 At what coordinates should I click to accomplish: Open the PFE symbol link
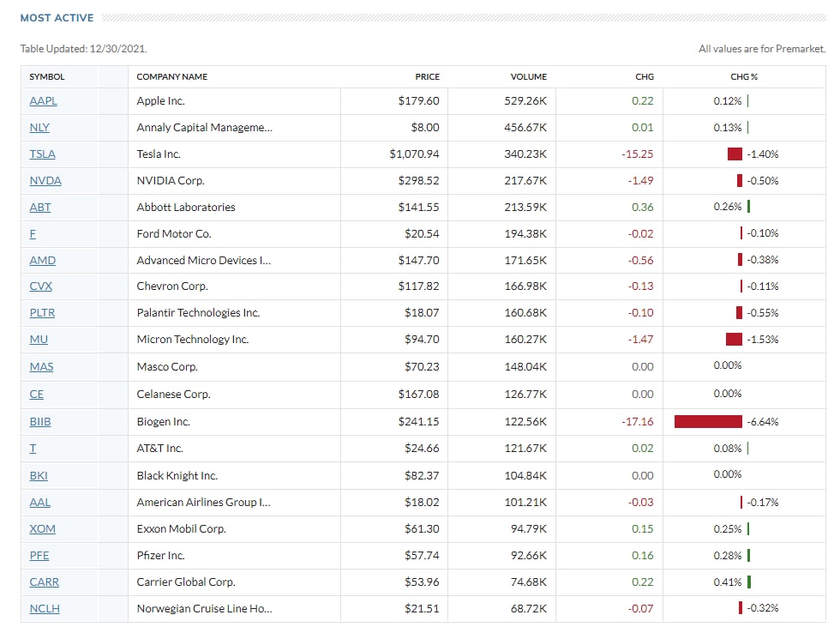39,556
